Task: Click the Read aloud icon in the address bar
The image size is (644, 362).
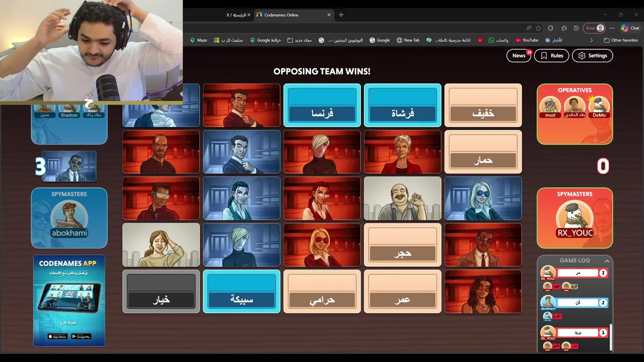Action: (529, 28)
